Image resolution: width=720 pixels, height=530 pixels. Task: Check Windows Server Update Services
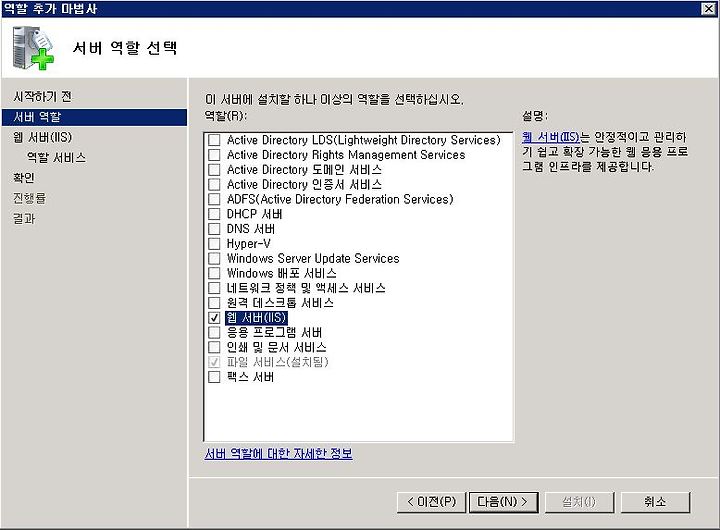click(214, 258)
